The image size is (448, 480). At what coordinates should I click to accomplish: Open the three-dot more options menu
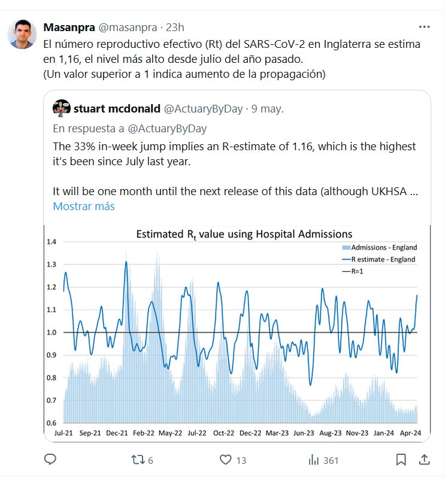pos(424,28)
